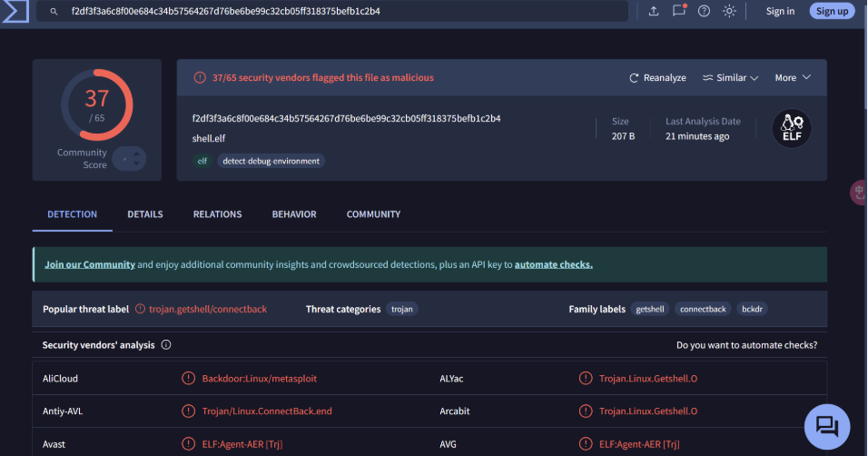The height and width of the screenshot is (456, 868).
Task: Open the notifications icon in header
Action: click(679, 11)
